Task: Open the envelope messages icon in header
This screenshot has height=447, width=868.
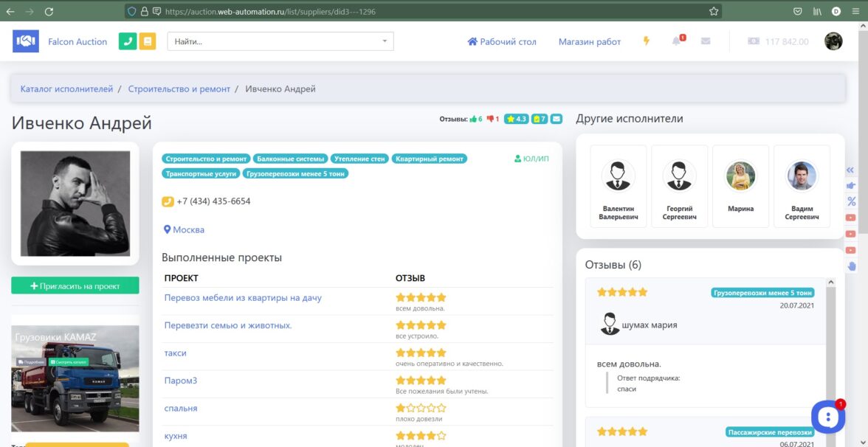Action: (x=706, y=41)
